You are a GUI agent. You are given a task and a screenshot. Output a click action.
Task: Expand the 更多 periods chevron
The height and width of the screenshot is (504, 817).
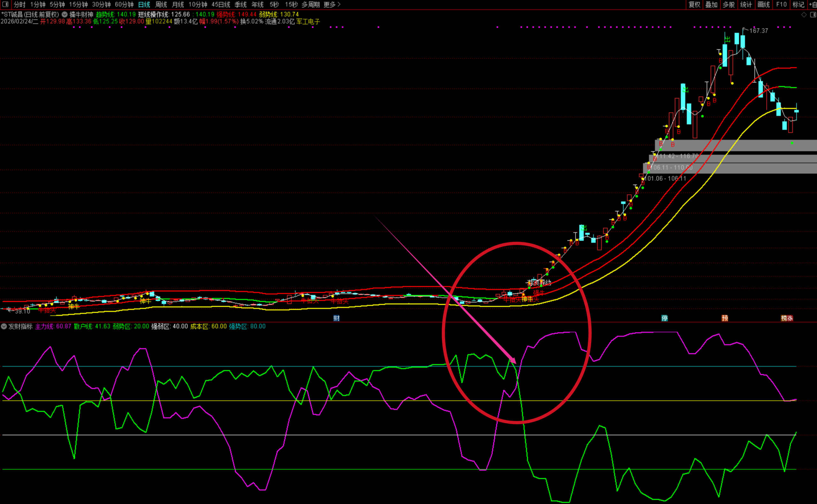pos(339,4)
